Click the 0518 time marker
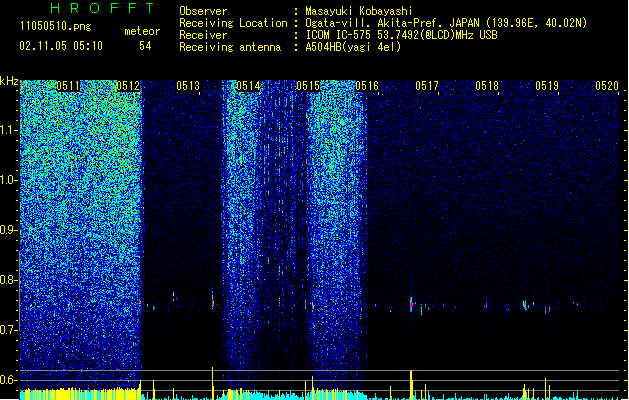 (x=487, y=86)
